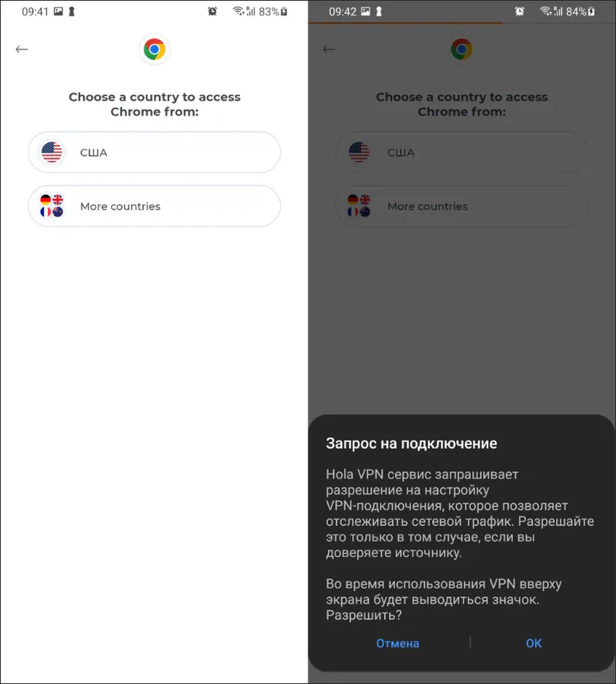Click the USA flag icon next to США
Screen dimensions: 616x684
pos(52,153)
